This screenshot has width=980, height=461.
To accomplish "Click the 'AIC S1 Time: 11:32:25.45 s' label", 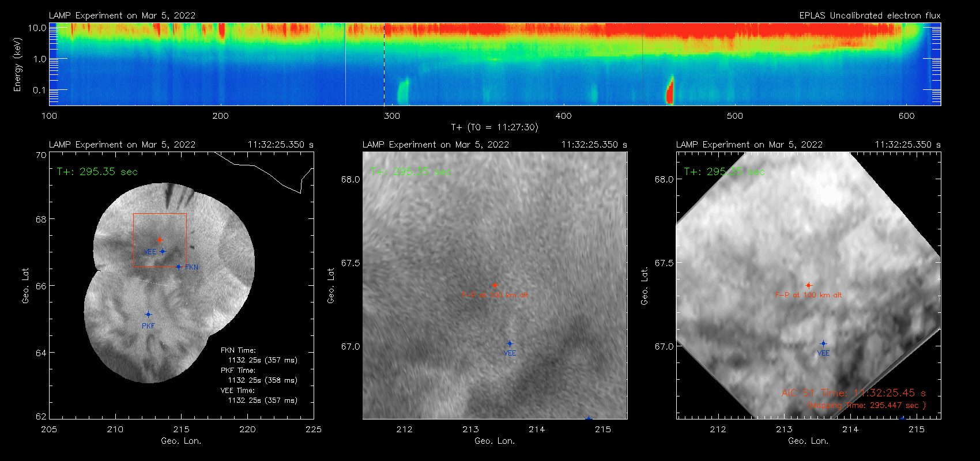I will coord(854,393).
